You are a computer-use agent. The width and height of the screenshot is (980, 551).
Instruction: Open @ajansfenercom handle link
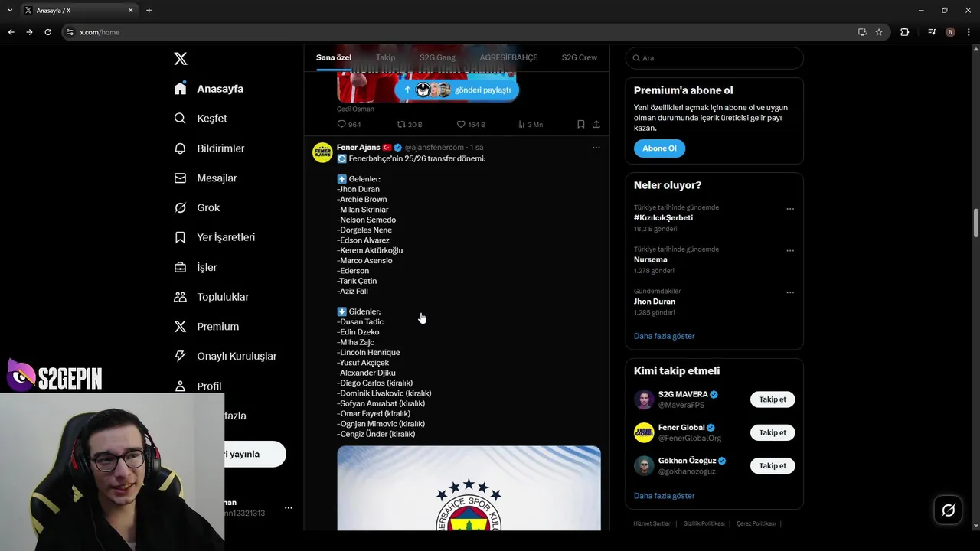(434, 147)
